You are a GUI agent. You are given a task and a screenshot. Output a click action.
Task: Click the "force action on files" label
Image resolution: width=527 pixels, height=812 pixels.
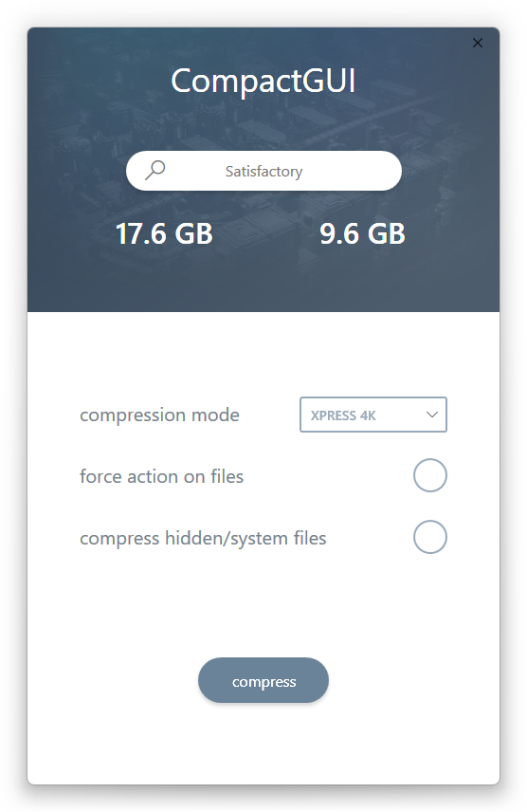pos(161,476)
